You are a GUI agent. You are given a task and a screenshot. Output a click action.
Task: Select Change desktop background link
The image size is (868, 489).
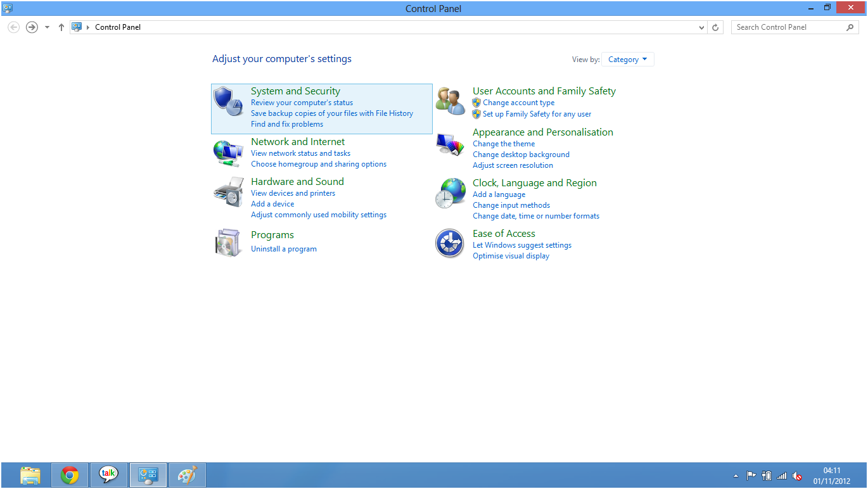(521, 155)
